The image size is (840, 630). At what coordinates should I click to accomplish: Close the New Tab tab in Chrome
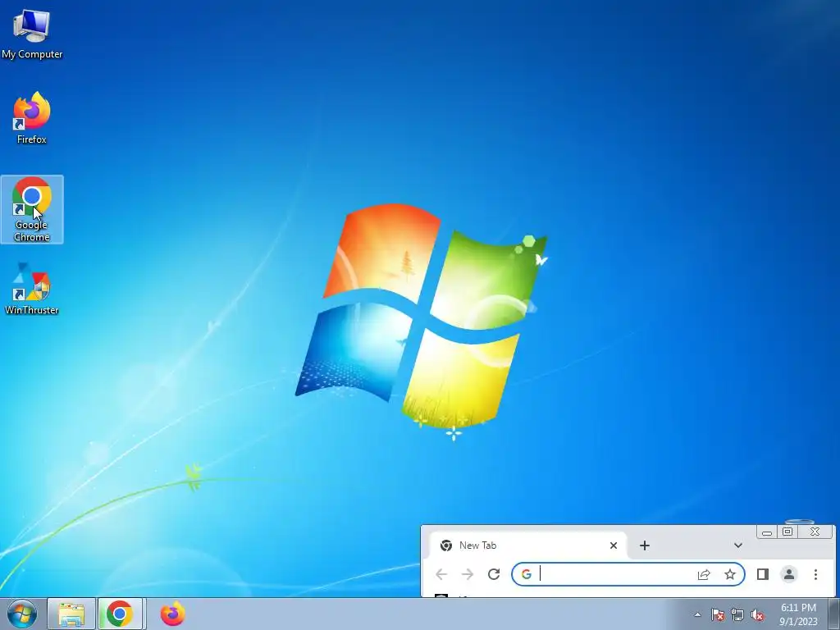(614, 546)
